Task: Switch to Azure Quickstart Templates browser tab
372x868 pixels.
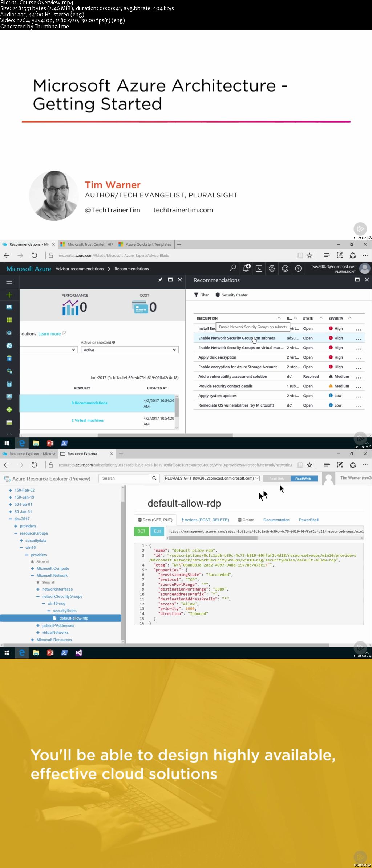Action: coord(145,244)
